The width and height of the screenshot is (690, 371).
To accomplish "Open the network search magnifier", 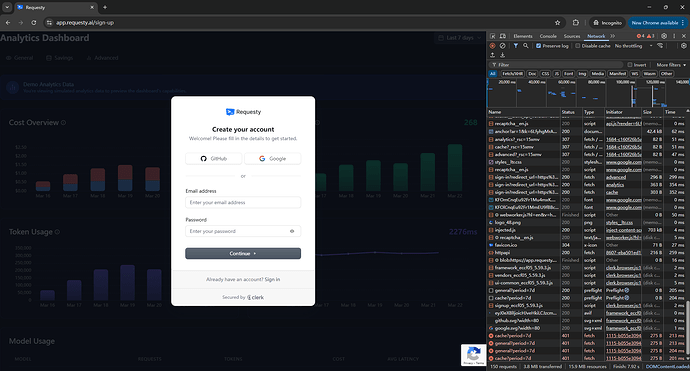I will (525, 46).
